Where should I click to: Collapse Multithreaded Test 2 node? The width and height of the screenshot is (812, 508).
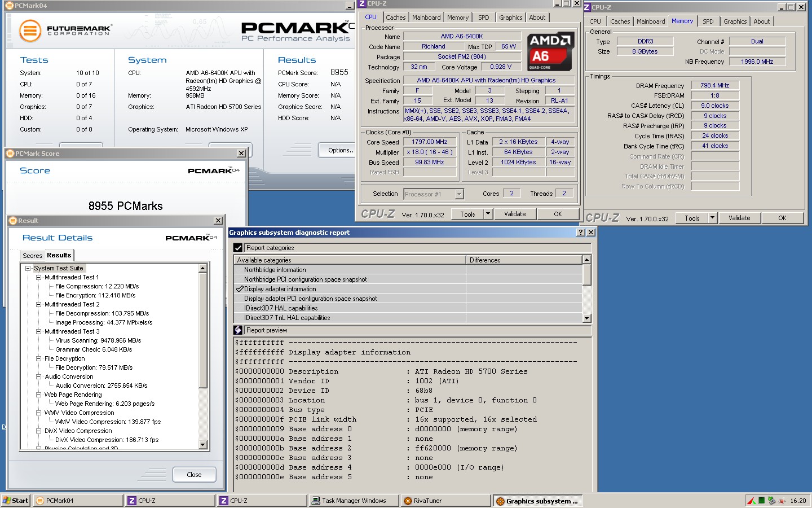38,304
